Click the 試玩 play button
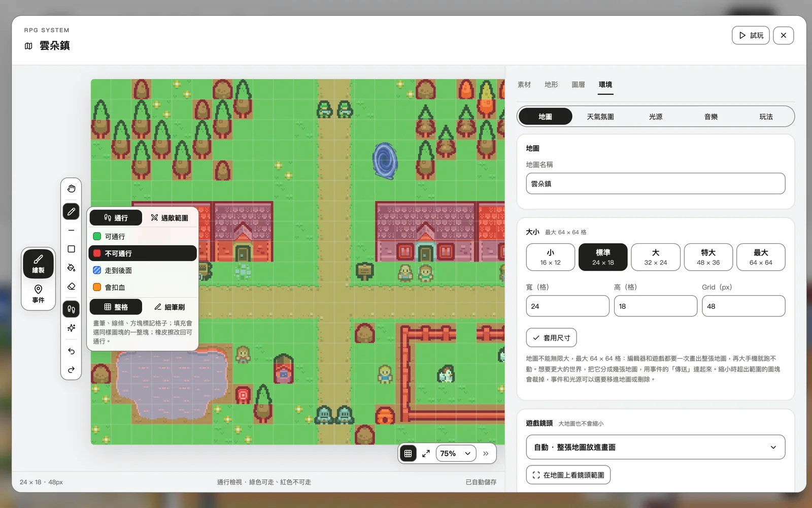The height and width of the screenshot is (508, 812). 751,36
